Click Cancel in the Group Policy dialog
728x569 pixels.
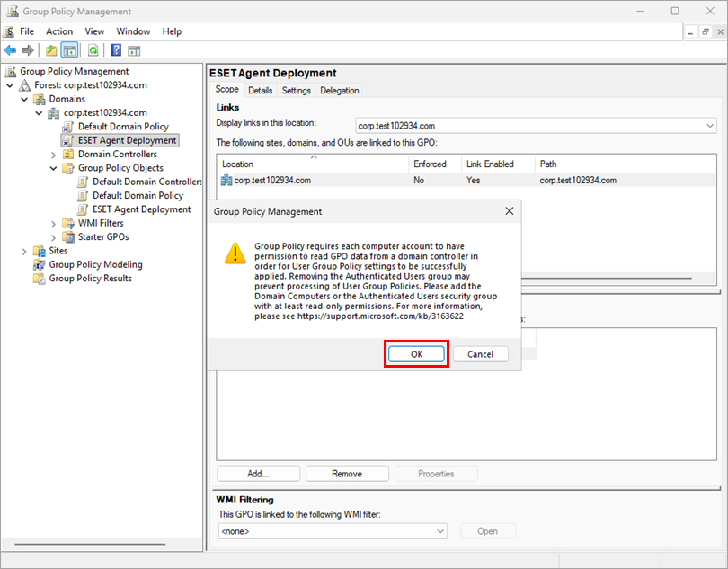point(480,354)
